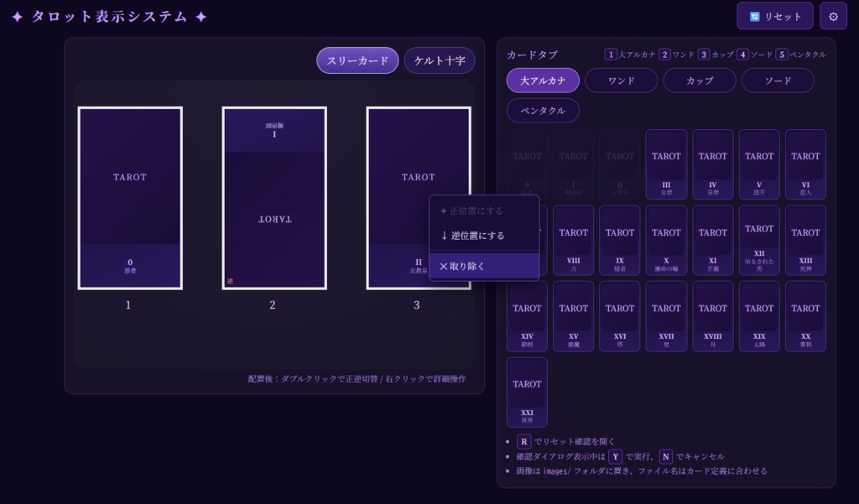Click the reversed card in slot 2
Image resolution: width=859 pixels, height=504 pixels.
coord(273,197)
